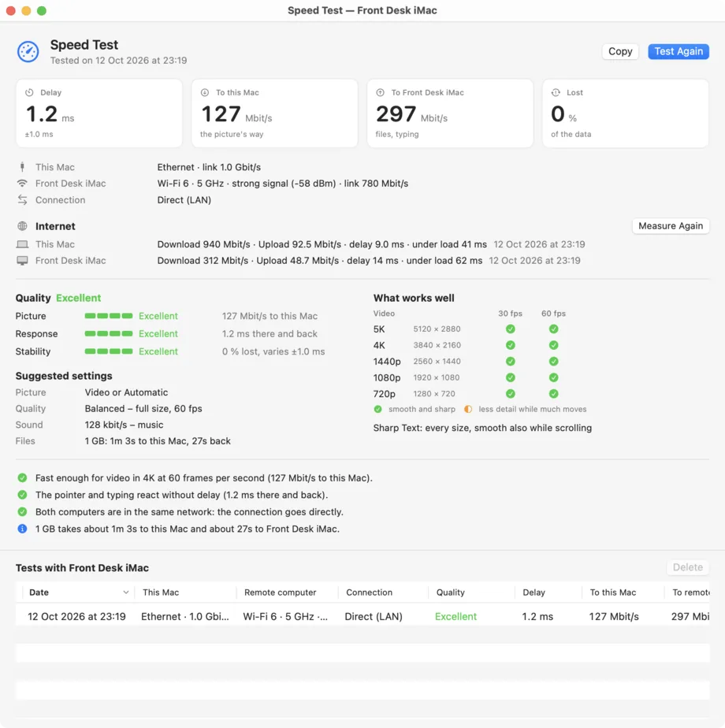Click the "Ethernet · 1.0 Gbi..." table cell
725x728 pixels.
click(185, 617)
